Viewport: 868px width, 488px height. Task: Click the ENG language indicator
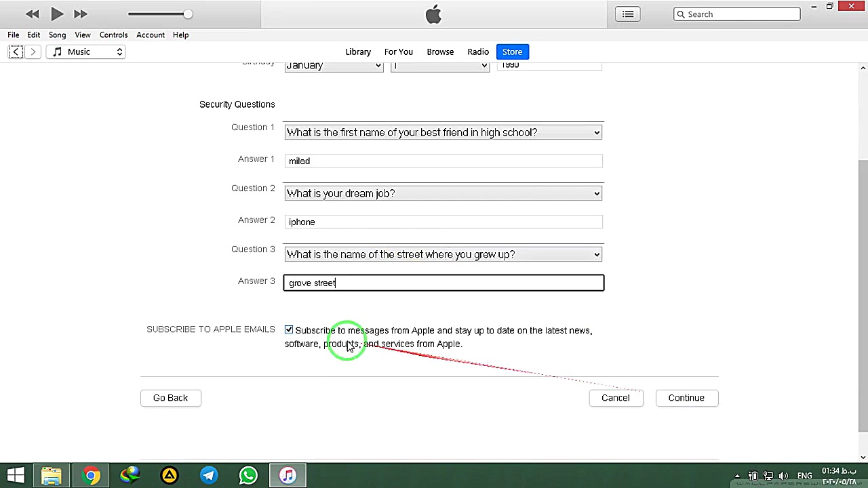(x=805, y=476)
